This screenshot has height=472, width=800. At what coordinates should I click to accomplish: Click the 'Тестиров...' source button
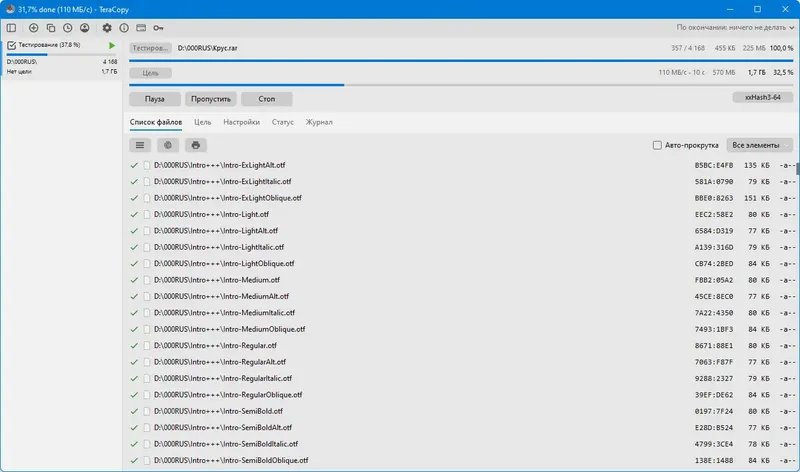coord(150,48)
